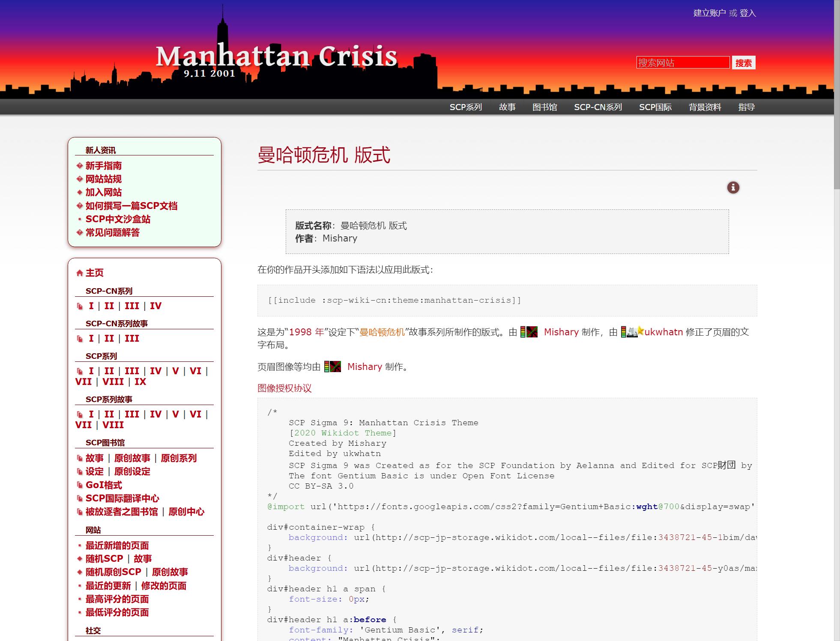Click the page icon beside GoI格式

80,485
